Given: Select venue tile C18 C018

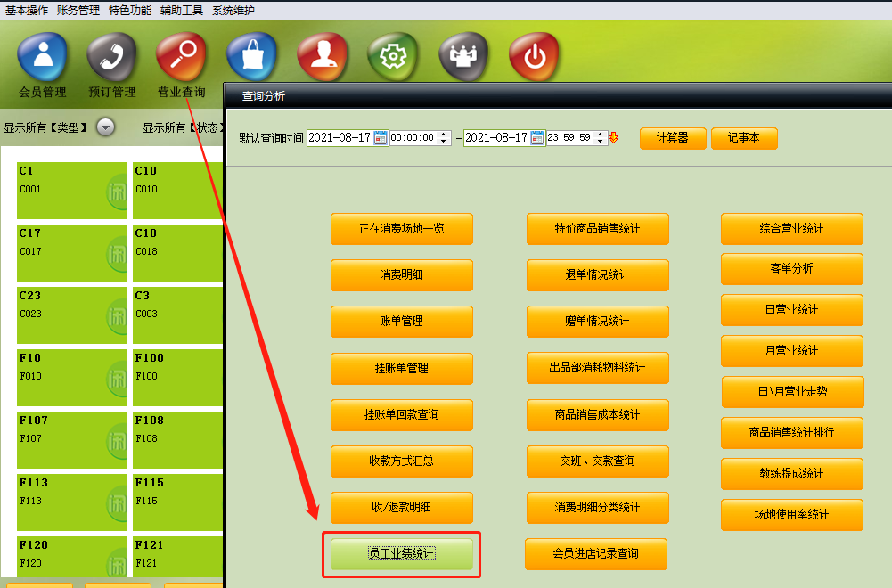Looking at the screenshot, I should click(177, 253).
